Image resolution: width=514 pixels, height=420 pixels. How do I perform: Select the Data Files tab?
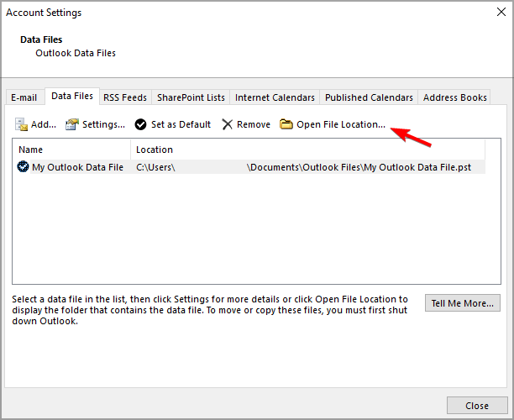point(71,97)
